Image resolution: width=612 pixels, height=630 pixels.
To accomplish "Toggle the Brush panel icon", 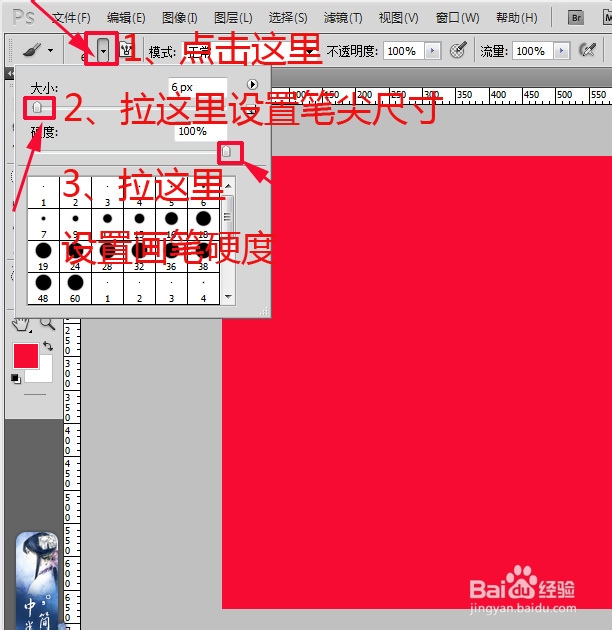I will [x=127, y=50].
